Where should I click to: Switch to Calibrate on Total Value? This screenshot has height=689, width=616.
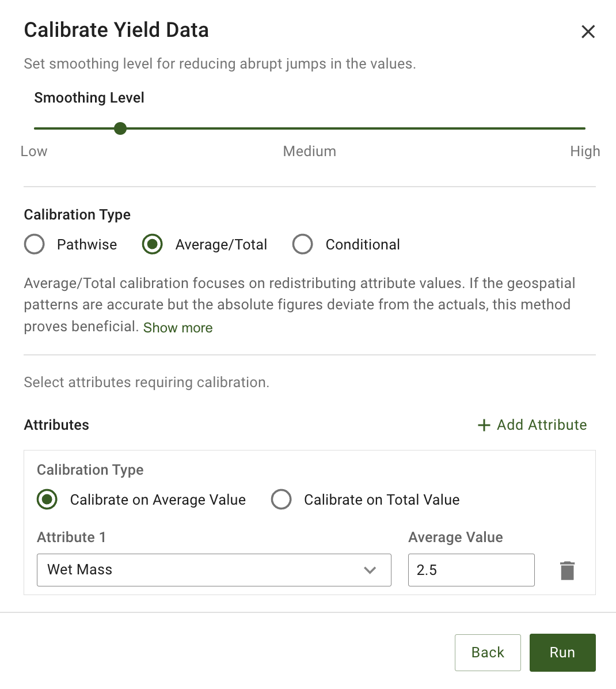282,499
